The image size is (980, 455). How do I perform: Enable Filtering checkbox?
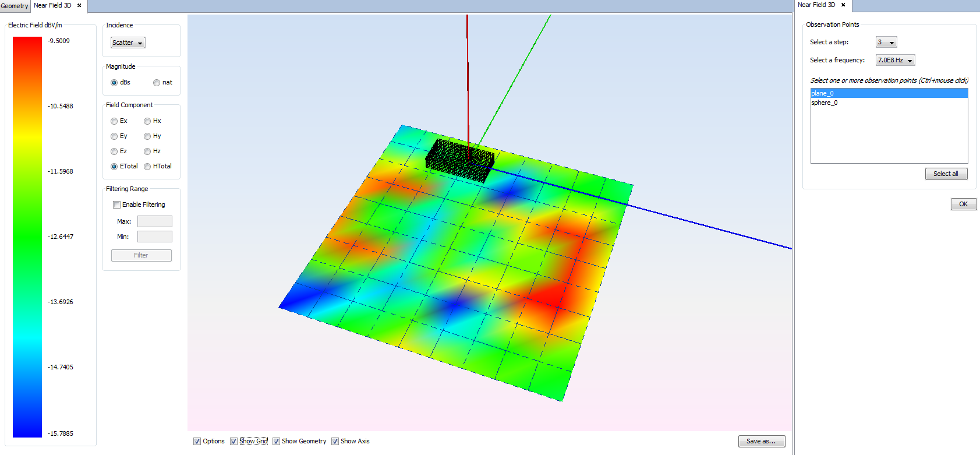[117, 204]
